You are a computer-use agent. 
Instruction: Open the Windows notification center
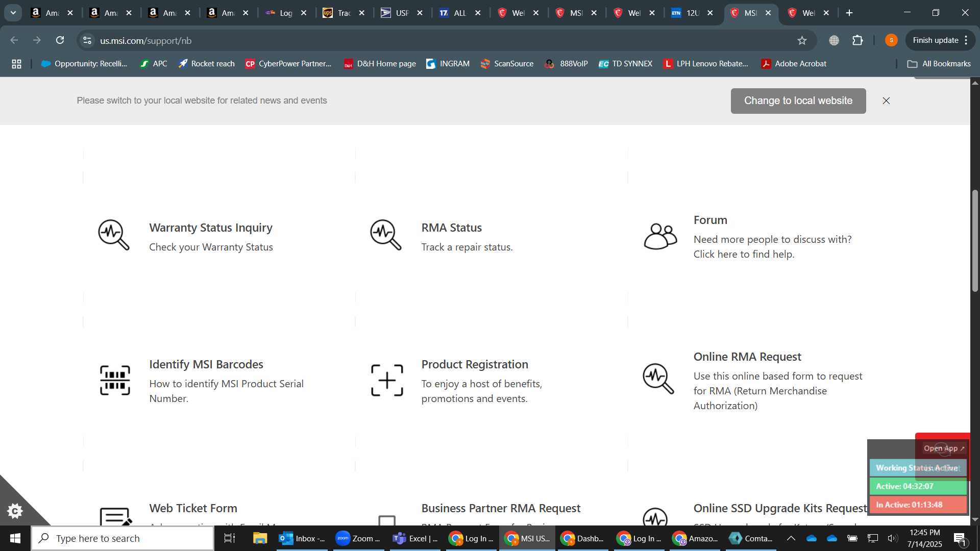(960, 538)
